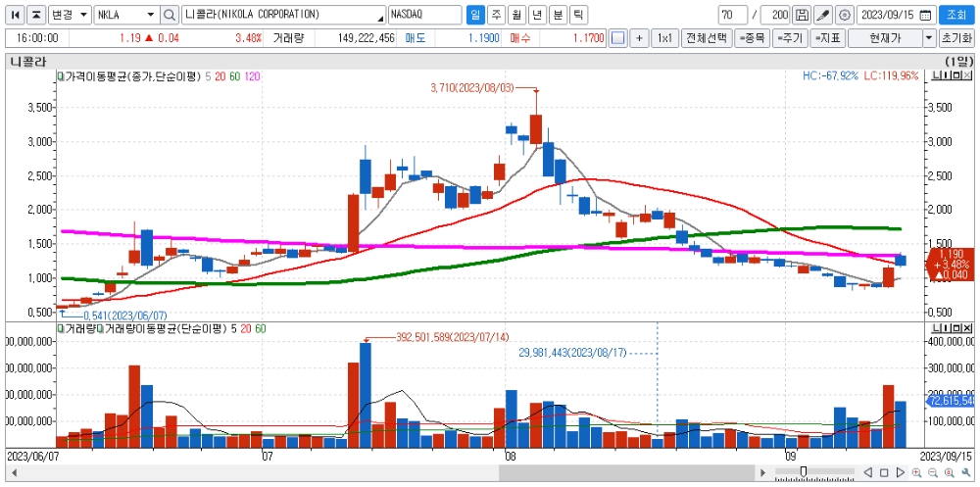
Task: Select daily 일 period toggle
Action: [475, 15]
